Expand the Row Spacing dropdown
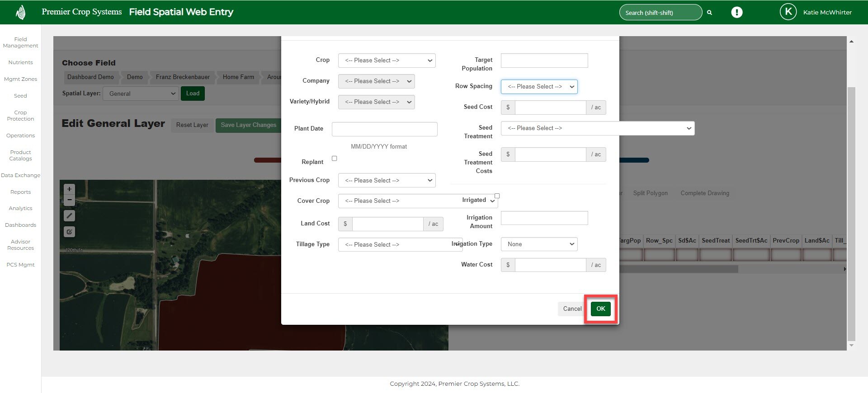 539,87
